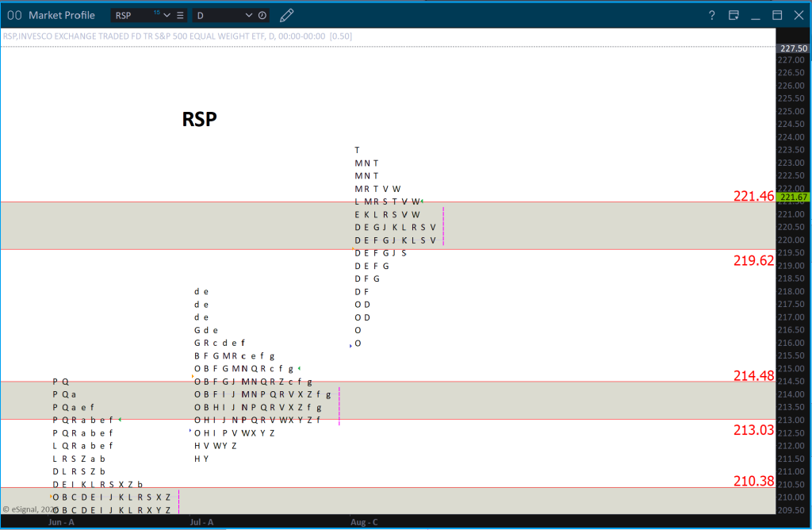Click the H Y row in July profile
812x530 pixels.
pyautogui.click(x=201, y=459)
